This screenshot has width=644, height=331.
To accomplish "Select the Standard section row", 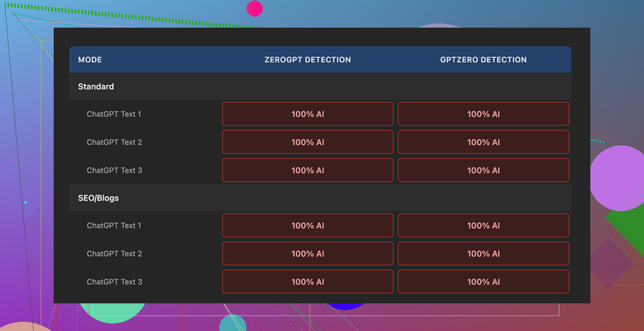I will tap(96, 86).
